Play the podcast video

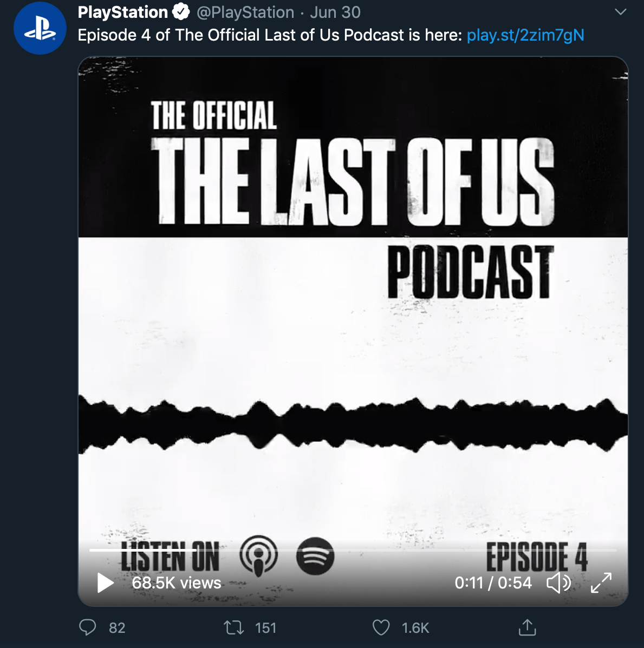[x=105, y=583]
